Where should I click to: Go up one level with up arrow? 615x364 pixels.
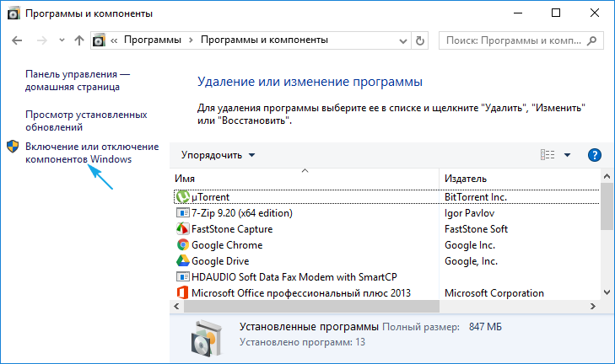pos(79,40)
